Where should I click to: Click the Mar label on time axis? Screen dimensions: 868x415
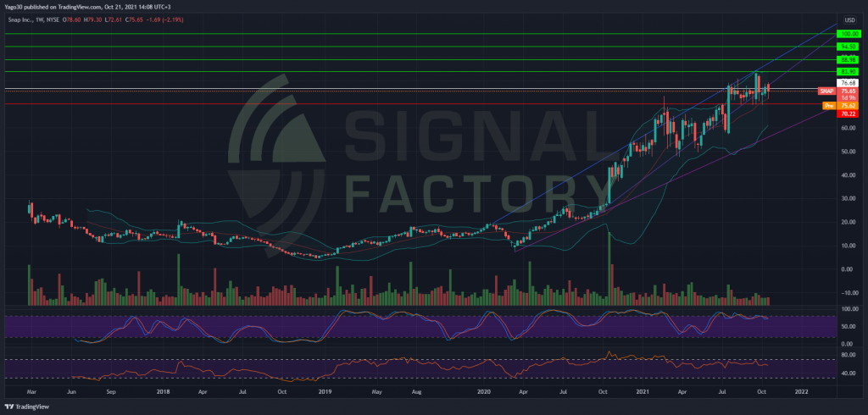[x=31, y=392]
